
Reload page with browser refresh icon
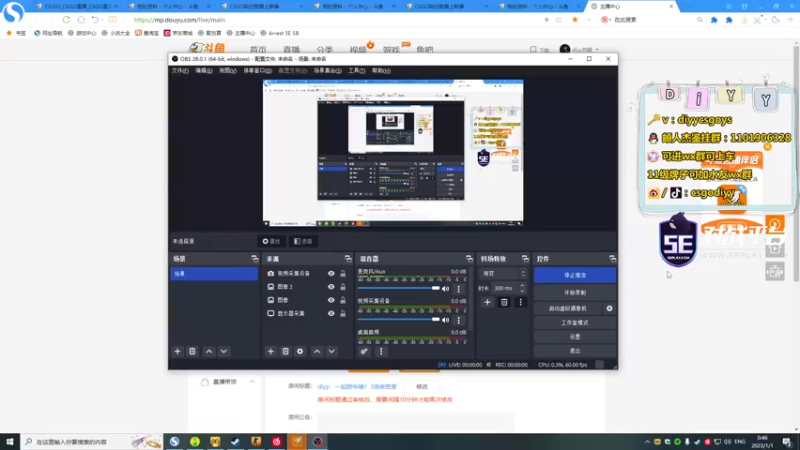tap(66, 19)
